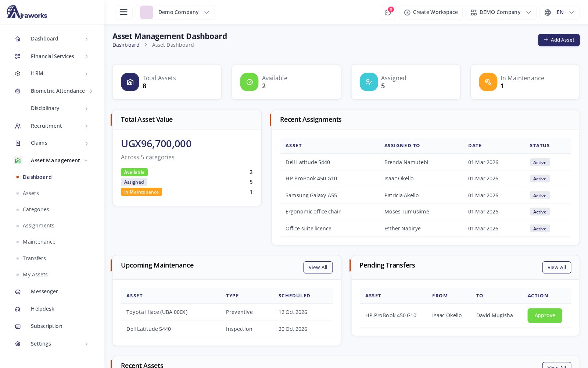Open the Assignments submenu item
The image size is (588, 368).
(39, 226)
